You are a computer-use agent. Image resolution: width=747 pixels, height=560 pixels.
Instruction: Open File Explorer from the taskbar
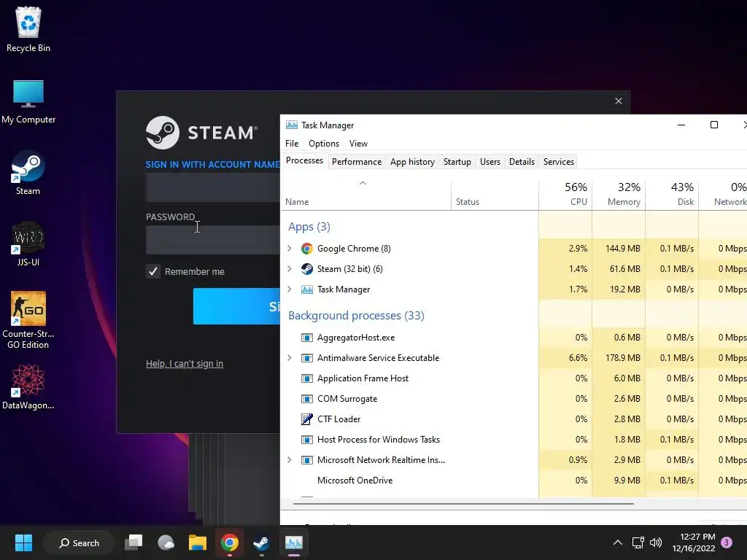(197, 542)
